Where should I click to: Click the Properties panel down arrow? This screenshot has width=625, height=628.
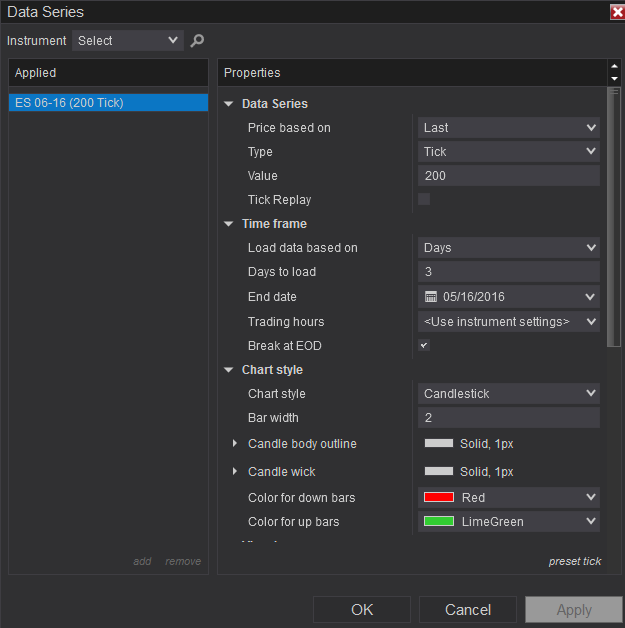point(614,79)
